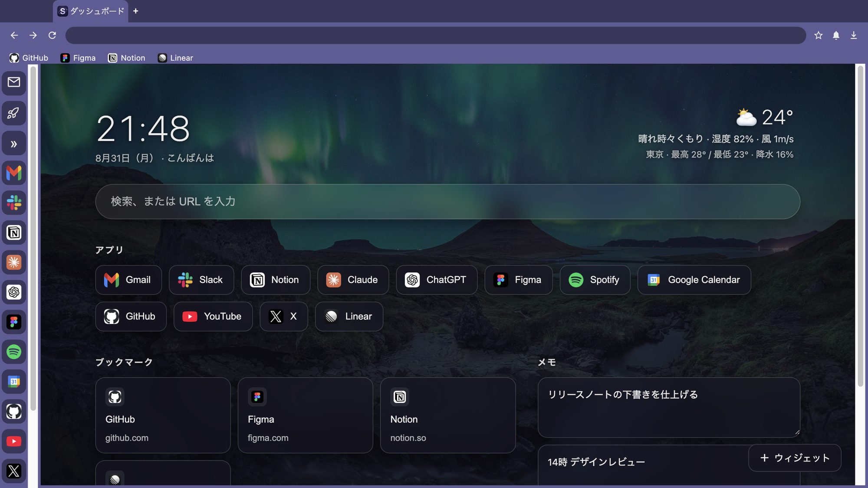Launch the X app tile
Screen dimensions: 868x488
pyautogui.click(x=284, y=317)
